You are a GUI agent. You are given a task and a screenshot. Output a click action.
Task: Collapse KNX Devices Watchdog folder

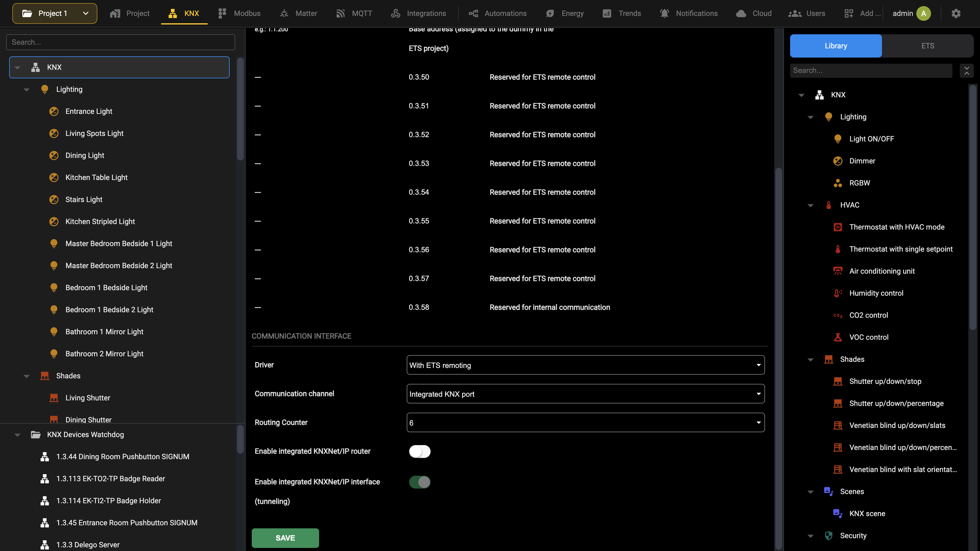tap(17, 435)
